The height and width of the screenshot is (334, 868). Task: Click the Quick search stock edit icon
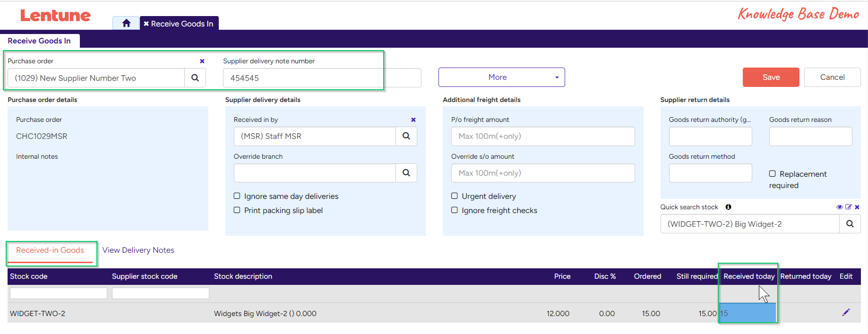click(x=848, y=207)
